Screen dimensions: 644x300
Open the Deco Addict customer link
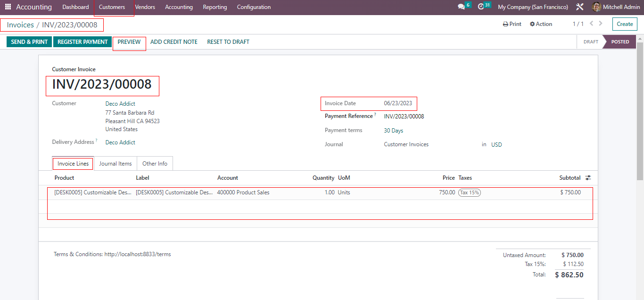click(x=120, y=104)
